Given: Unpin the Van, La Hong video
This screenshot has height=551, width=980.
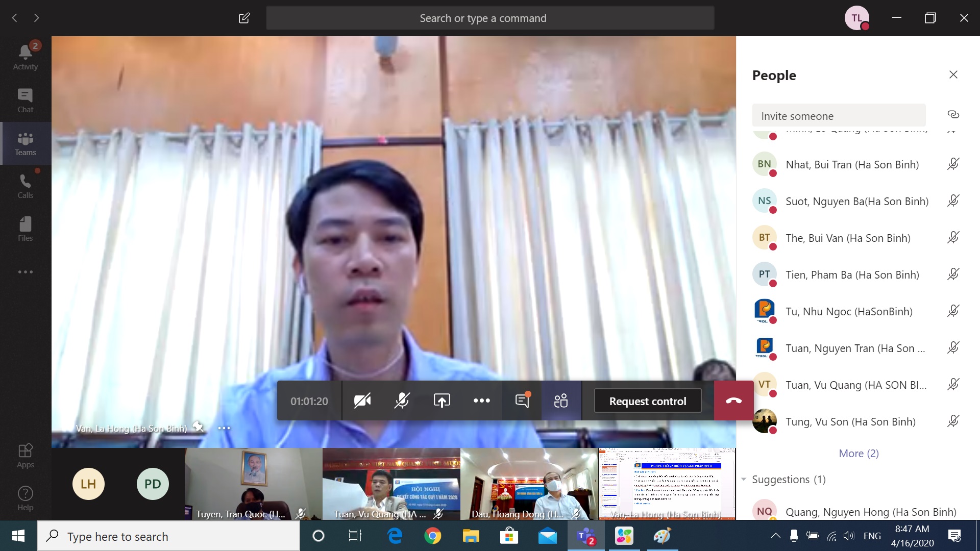Looking at the screenshot, I should click(198, 428).
